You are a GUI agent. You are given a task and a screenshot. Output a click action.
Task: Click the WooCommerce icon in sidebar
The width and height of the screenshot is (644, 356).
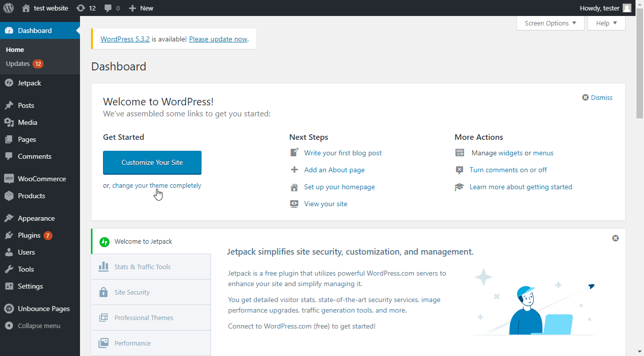coord(9,179)
